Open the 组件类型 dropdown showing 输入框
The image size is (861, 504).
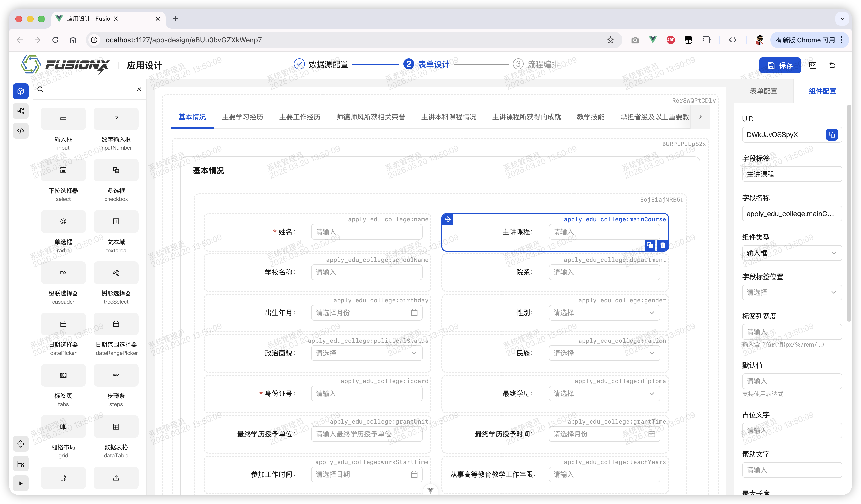[x=792, y=253]
